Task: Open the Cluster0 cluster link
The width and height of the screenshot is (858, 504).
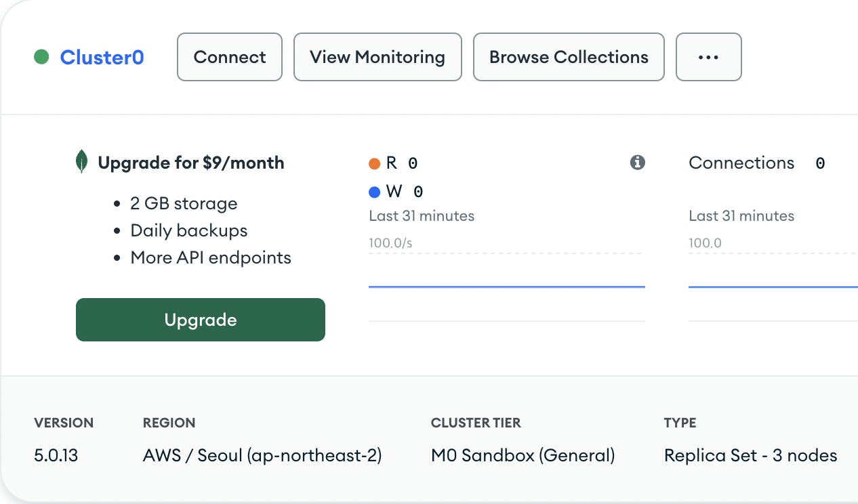Action: 102,58
